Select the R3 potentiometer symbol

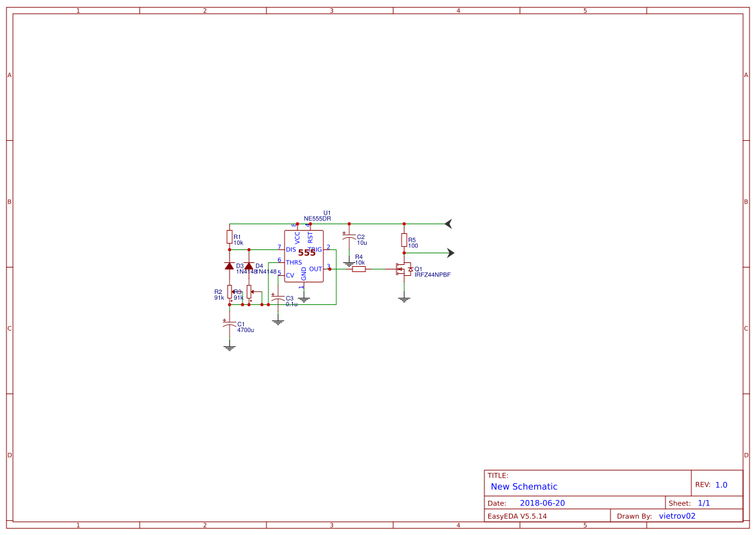249,291
